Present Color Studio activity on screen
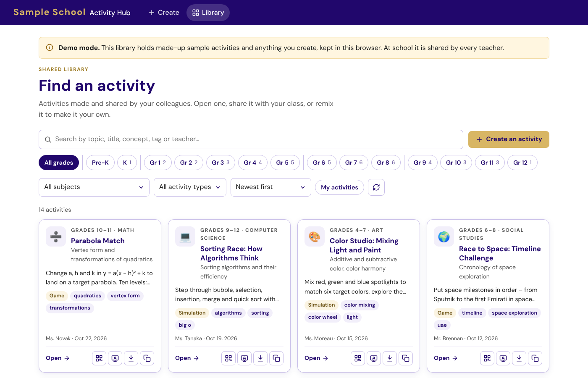588x378 pixels. [x=374, y=358]
